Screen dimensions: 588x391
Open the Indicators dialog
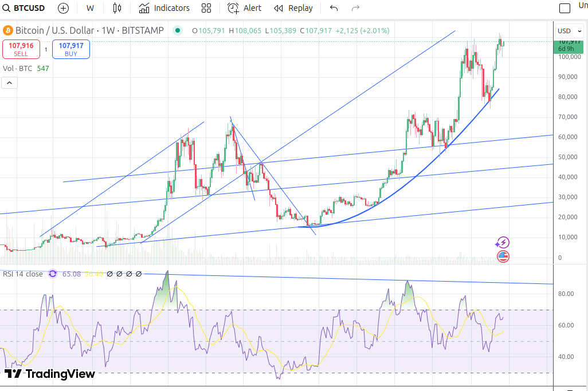[x=164, y=8]
